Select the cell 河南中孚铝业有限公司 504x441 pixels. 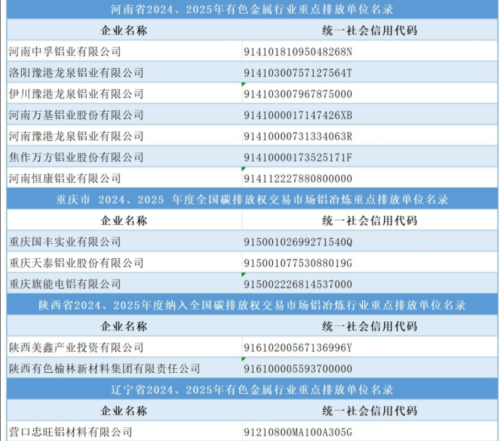click(x=124, y=51)
